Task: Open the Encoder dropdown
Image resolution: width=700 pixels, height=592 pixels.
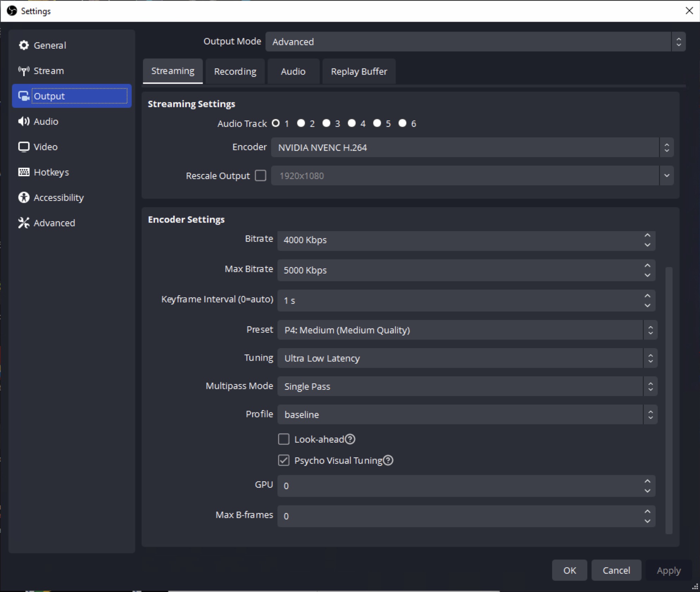Action: (x=472, y=148)
